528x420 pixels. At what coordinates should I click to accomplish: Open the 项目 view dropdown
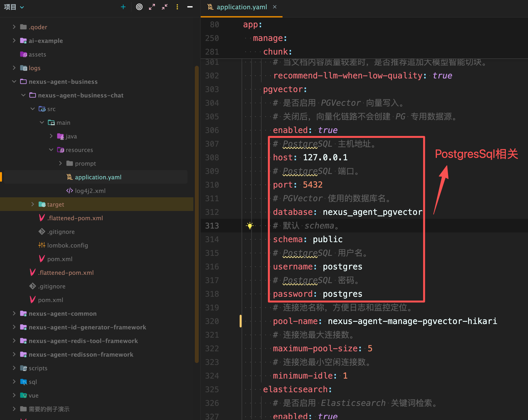pos(14,7)
